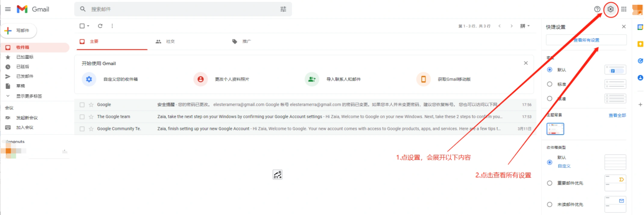The image size is (644, 215).
Task: Click the Google apps grid icon
Action: (x=624, y=9)
